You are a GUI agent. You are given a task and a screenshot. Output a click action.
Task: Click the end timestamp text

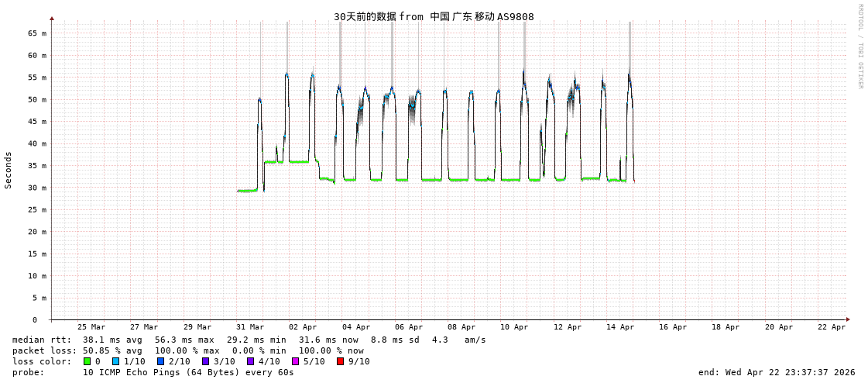click(777, 372)
